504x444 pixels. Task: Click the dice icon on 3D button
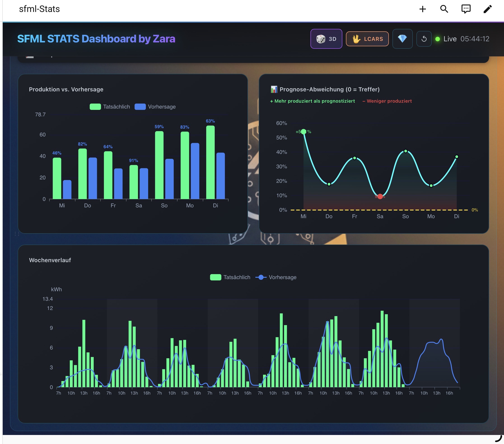(321, 39)
